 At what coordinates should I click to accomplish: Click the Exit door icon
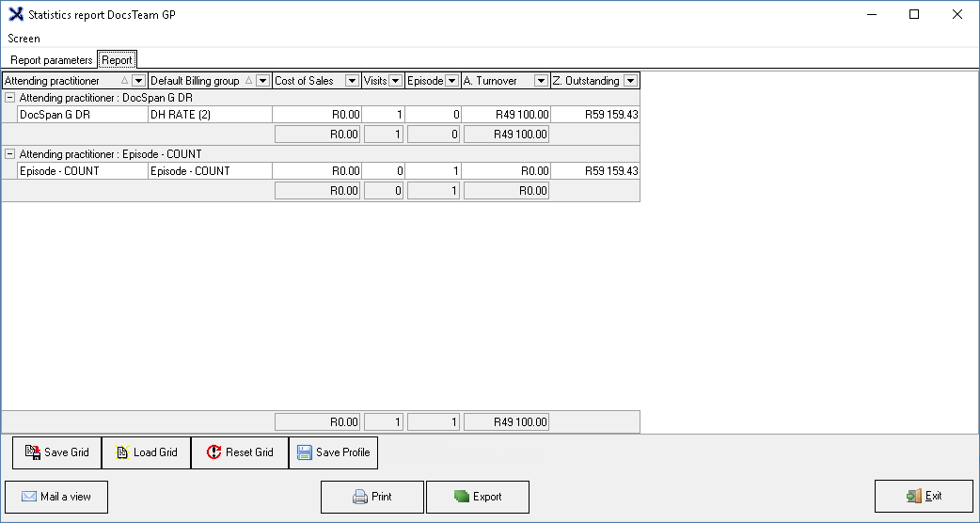click(x=913, y=497)
